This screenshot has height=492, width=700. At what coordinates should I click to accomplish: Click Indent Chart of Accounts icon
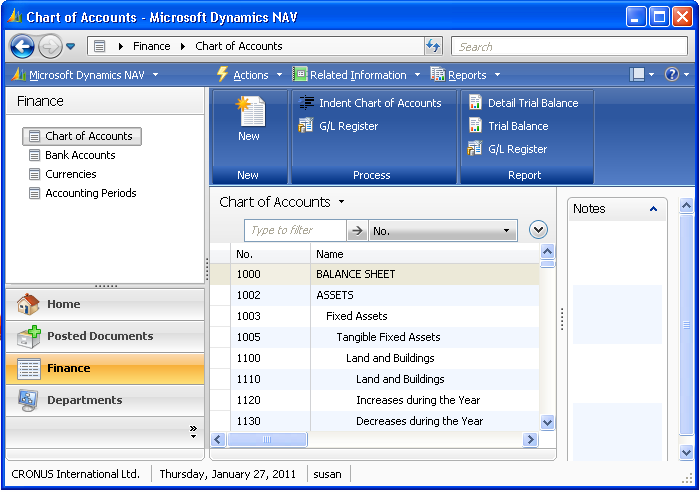point(307,103)
